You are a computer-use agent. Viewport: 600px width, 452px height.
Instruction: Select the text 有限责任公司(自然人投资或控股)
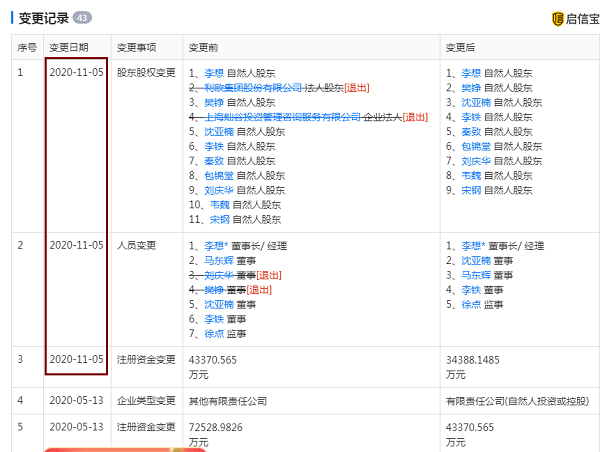pos(517,401)
